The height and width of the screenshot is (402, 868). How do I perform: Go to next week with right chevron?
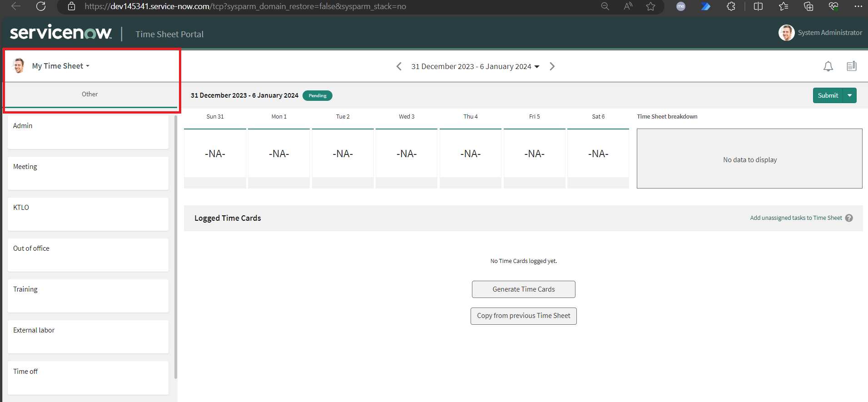[x=552, y=66]
